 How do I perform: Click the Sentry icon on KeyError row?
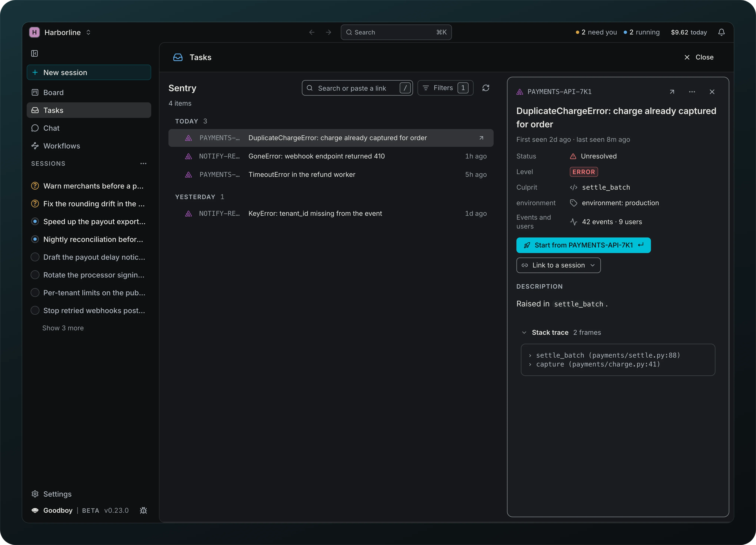point(188,214)
